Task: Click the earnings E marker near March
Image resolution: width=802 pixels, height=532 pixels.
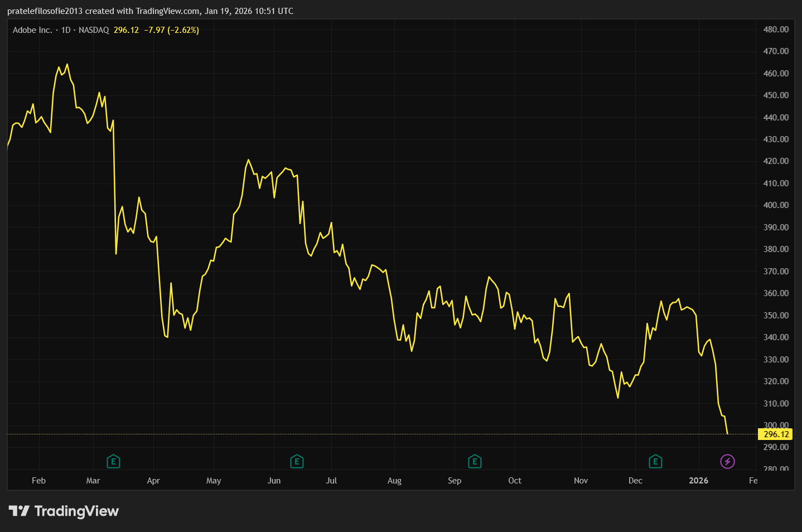Action: click(113, 461)
